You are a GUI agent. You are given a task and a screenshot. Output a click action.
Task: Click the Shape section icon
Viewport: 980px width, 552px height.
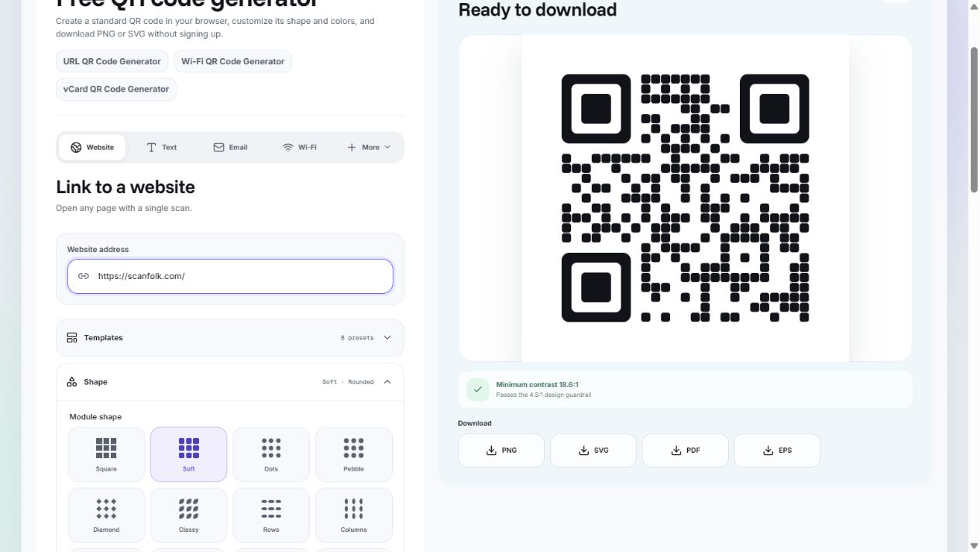click(x=72, y=381)
